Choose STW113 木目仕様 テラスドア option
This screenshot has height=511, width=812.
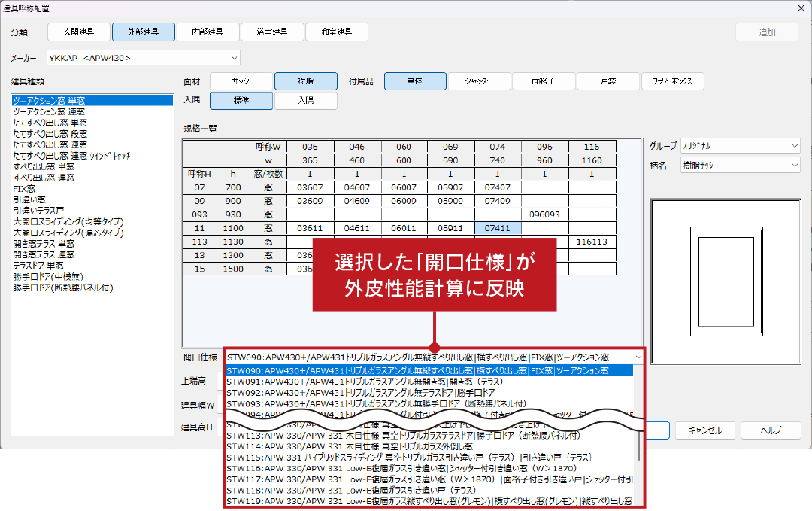pyautogui.click(x=429, y=435)
